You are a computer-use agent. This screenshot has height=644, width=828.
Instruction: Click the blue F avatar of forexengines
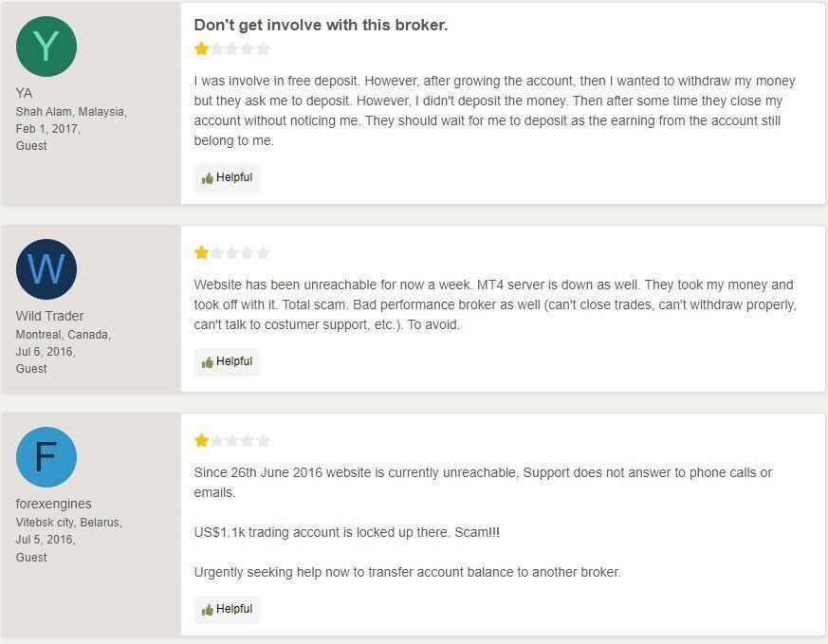click(x=46, y=457)
